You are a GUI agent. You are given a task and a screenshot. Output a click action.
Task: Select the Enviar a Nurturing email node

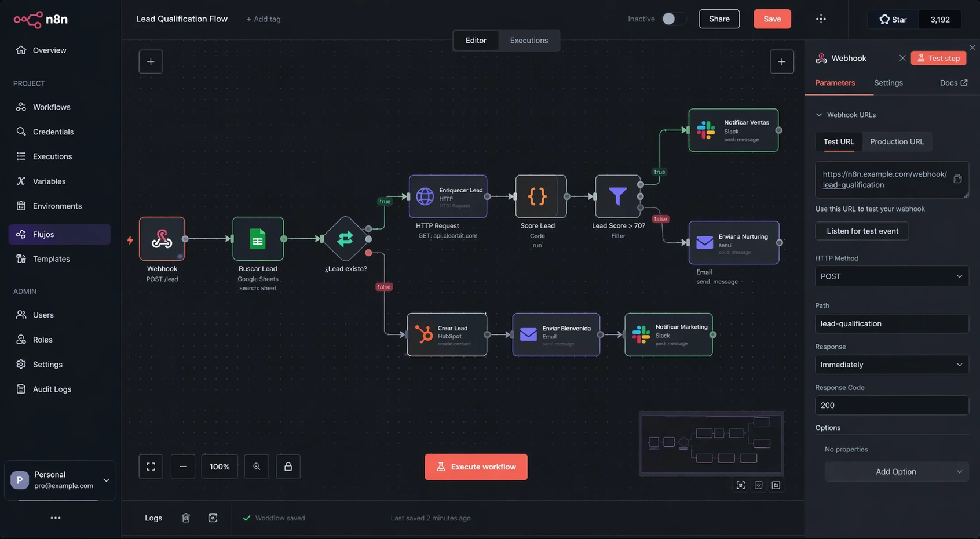[734, 242]
